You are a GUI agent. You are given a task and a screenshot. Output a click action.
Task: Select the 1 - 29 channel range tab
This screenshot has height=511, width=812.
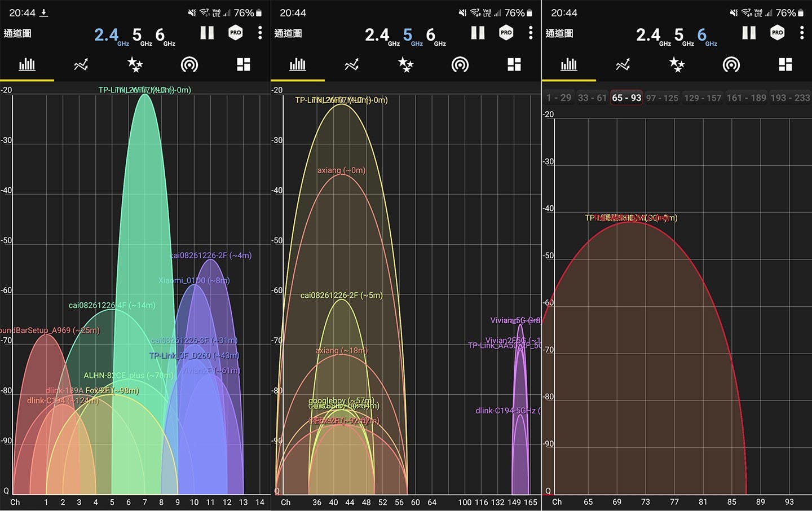tap(558, 98)
